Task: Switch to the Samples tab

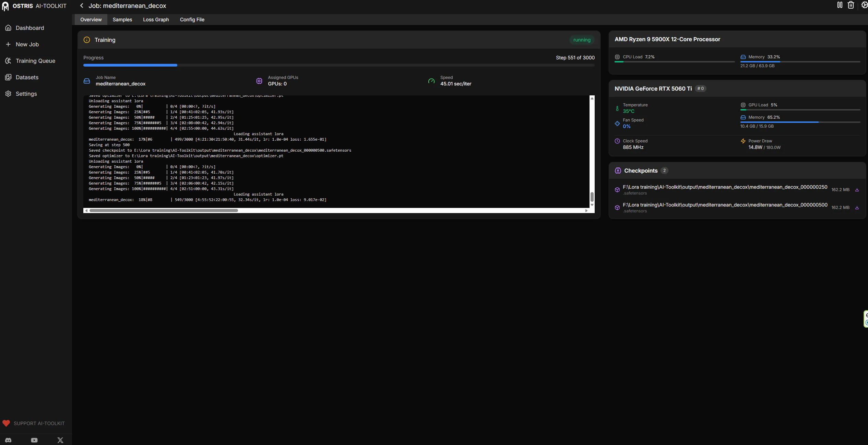Action: [x=122, y=20]
